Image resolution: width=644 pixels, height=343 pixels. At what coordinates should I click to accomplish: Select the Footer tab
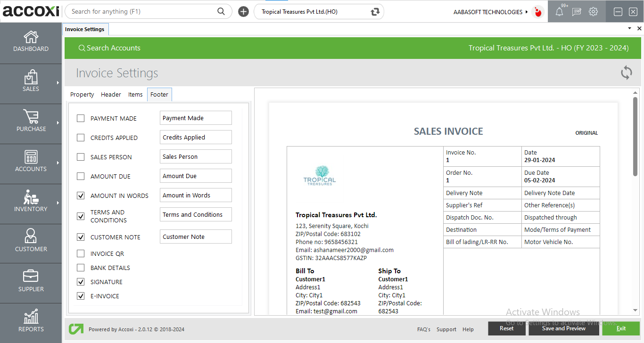pyautogui.click(x=159, y=95)
